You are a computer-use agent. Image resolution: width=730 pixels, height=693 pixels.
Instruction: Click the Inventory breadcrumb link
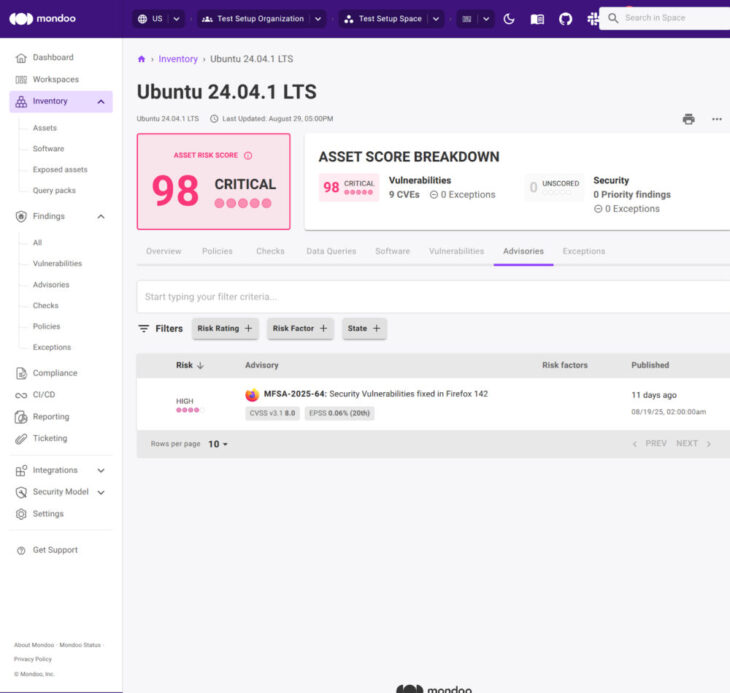pos(178,59)
